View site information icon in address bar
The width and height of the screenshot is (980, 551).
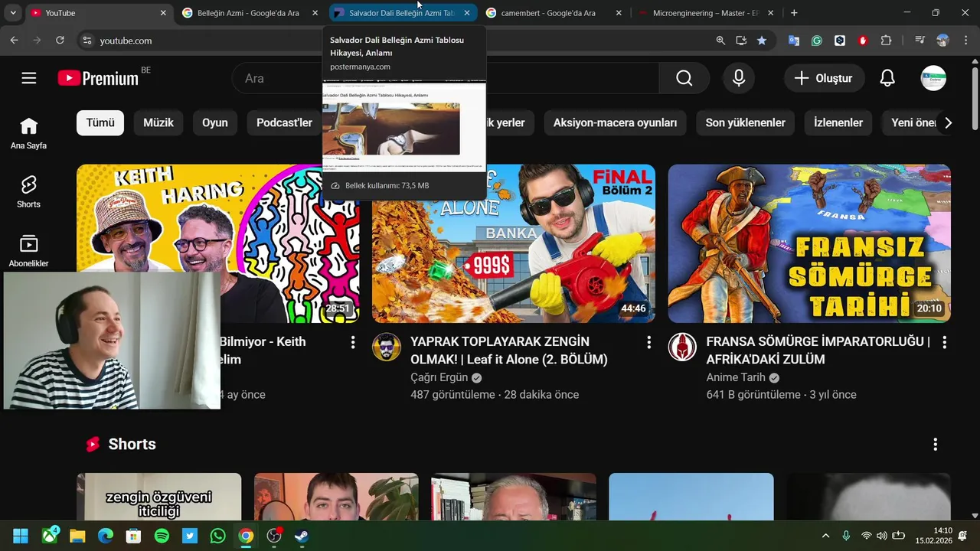[87, 41]
